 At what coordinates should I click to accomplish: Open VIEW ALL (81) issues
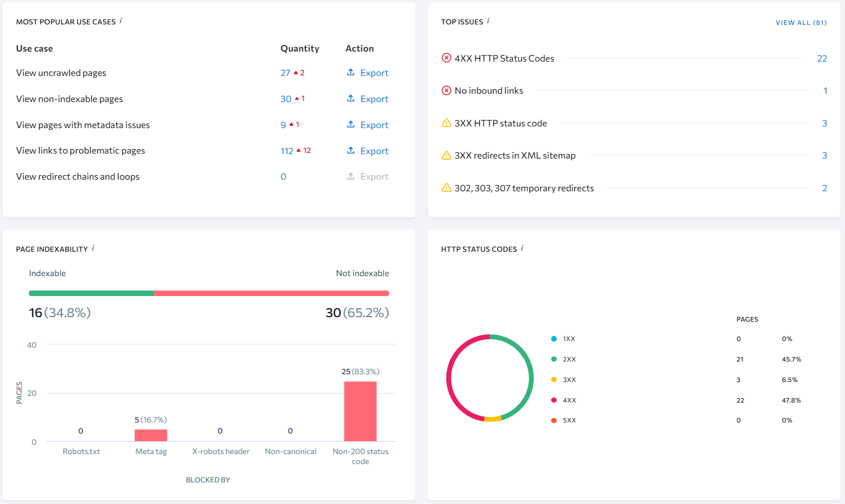(x=801, y=22)
